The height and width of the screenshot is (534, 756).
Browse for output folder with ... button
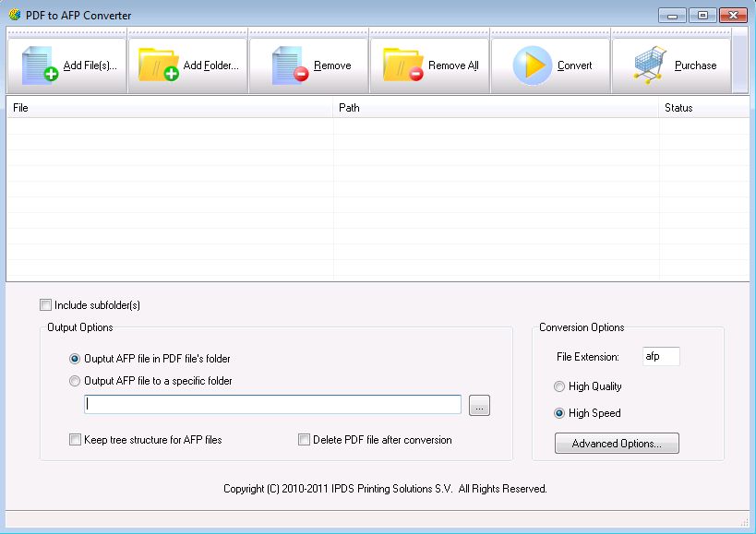pos(479,406)
